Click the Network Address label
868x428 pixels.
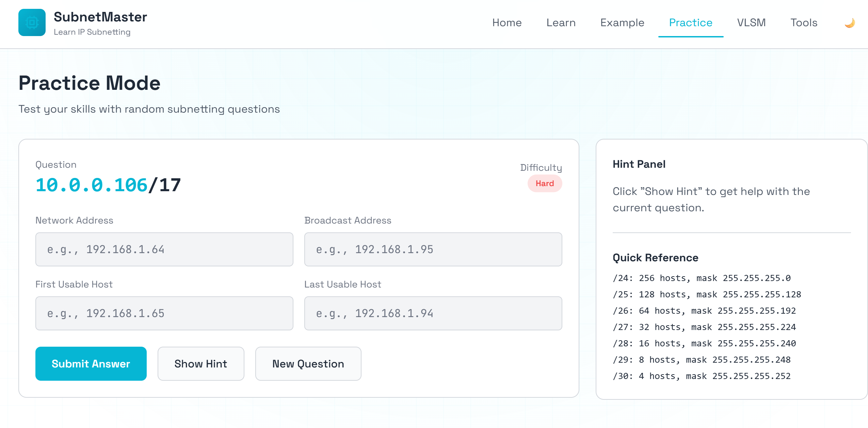[74, 220]
